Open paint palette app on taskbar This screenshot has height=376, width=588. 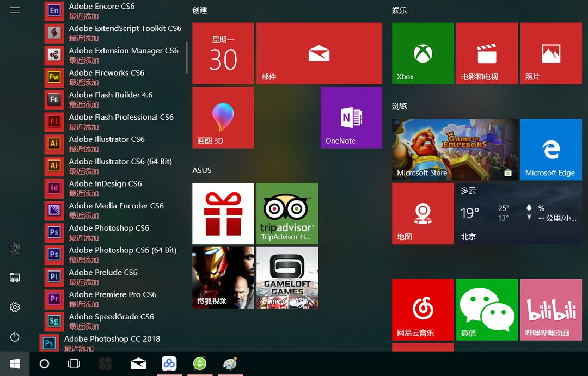(x=230, y=363)
